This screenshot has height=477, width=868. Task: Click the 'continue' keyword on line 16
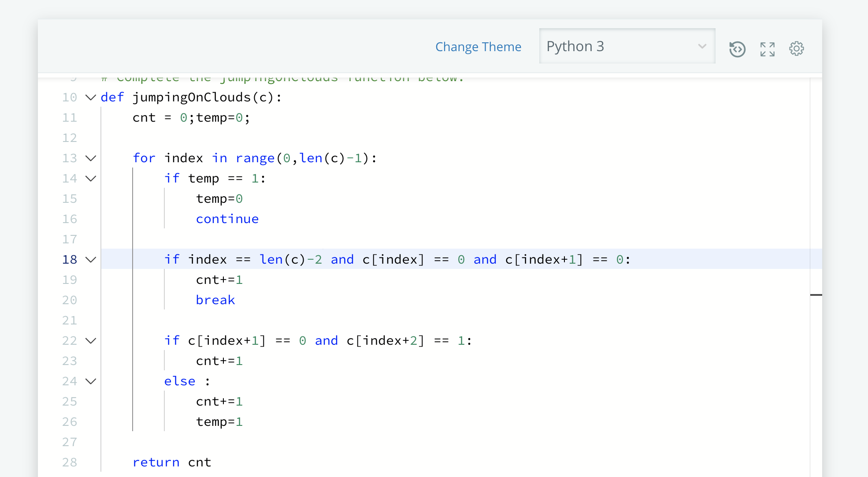click(227, 219)
